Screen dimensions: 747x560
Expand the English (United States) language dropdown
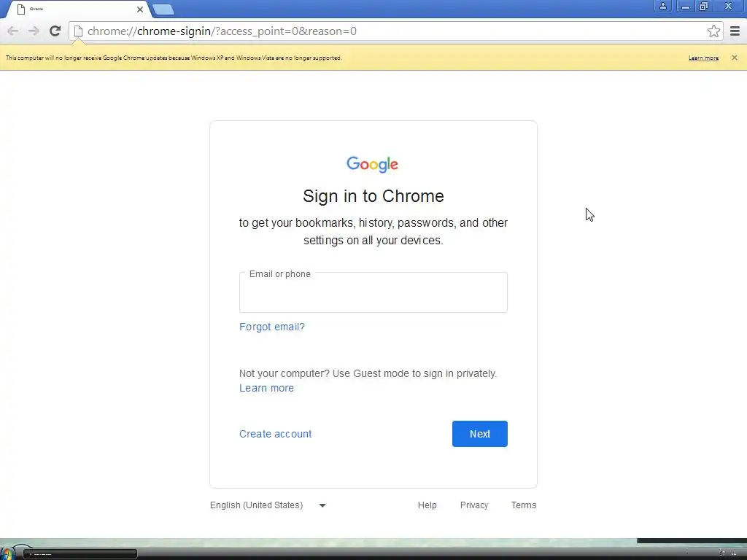268,505
